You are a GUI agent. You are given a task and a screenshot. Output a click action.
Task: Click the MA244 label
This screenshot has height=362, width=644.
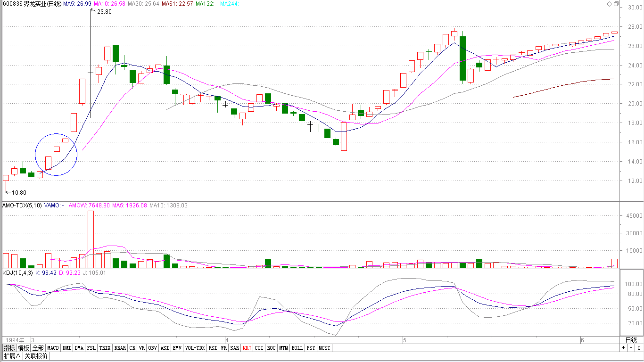pyautogui.click(x=231, y=4)
